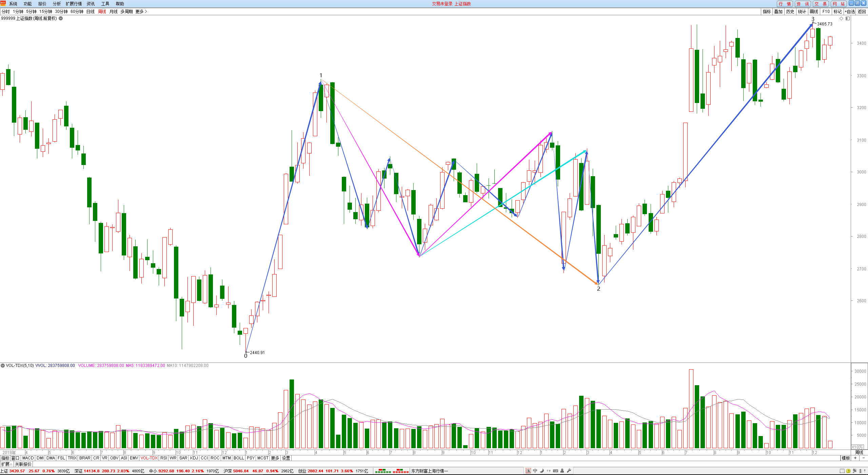Image resolution: width=868 pixels, height=475 pixels.
Task: Select the KDJ indicator tab
Action: point(194,458)
